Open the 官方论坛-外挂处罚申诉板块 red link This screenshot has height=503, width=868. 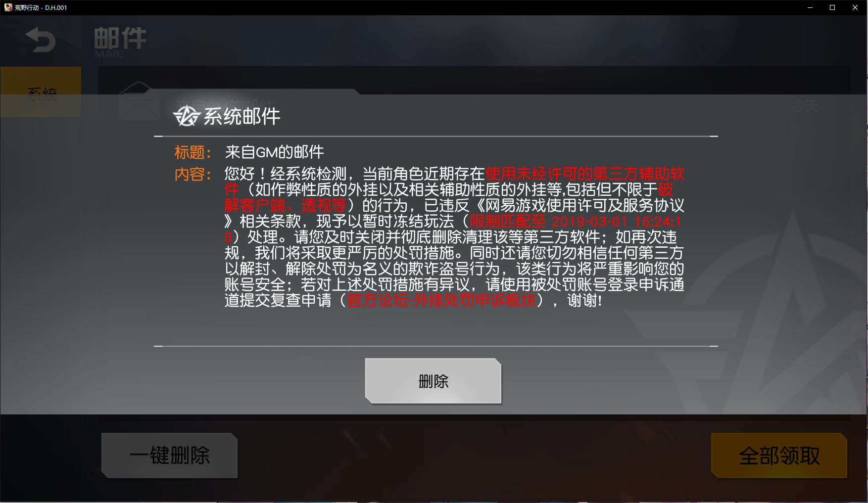click(x=441, y=300)
